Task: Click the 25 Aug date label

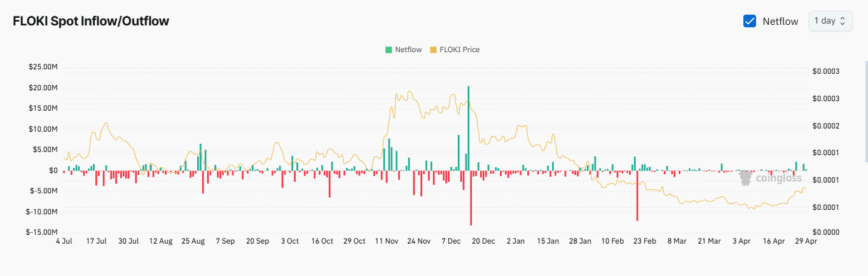Action: [193, 242]
